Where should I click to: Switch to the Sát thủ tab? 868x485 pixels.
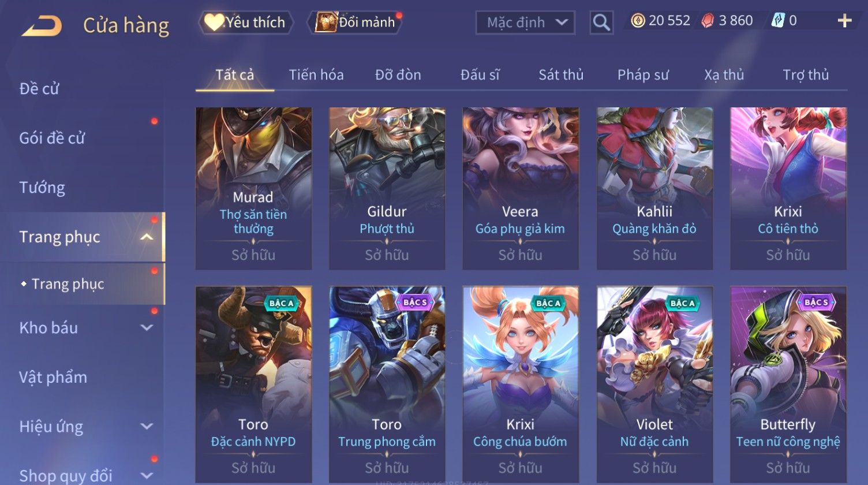tap(561, 74)
